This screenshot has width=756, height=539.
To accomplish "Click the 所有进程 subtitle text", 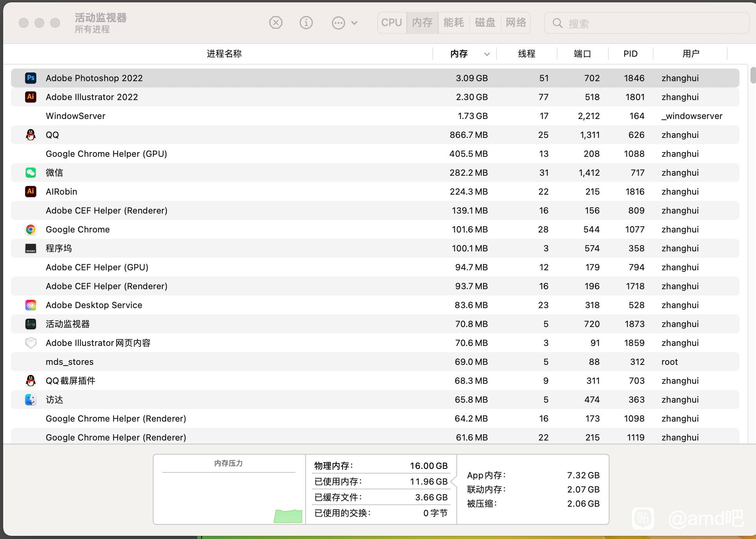I will click(x=92, y=29).
